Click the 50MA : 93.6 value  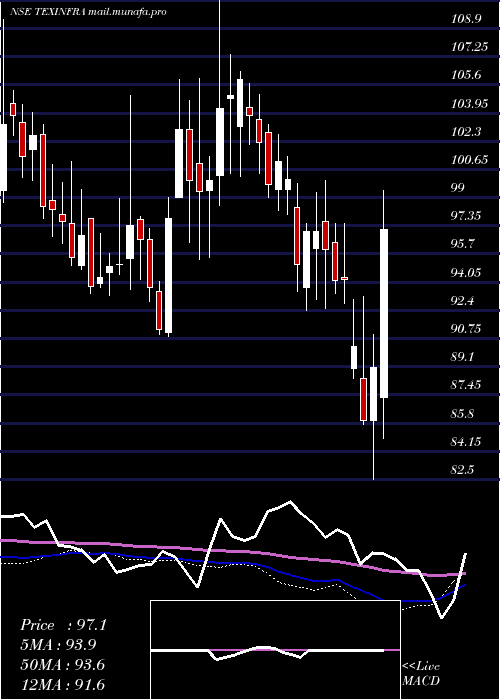coord(63,665)
